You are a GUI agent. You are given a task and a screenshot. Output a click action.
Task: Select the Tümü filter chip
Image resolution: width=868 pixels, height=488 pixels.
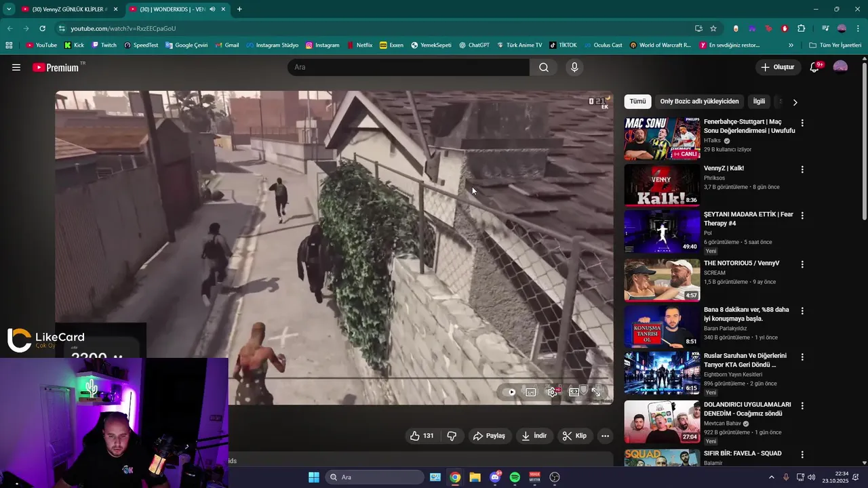(637, 102)
